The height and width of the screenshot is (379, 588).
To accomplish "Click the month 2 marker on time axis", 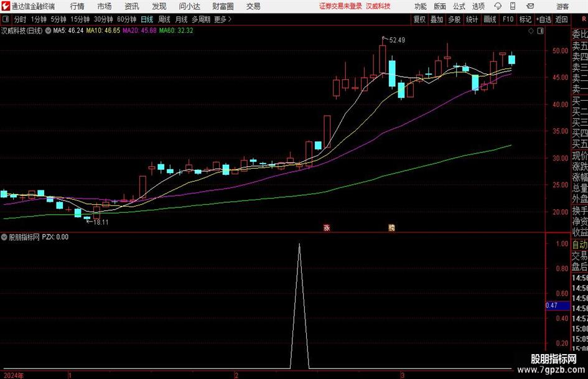I will [x=236, y=375].
